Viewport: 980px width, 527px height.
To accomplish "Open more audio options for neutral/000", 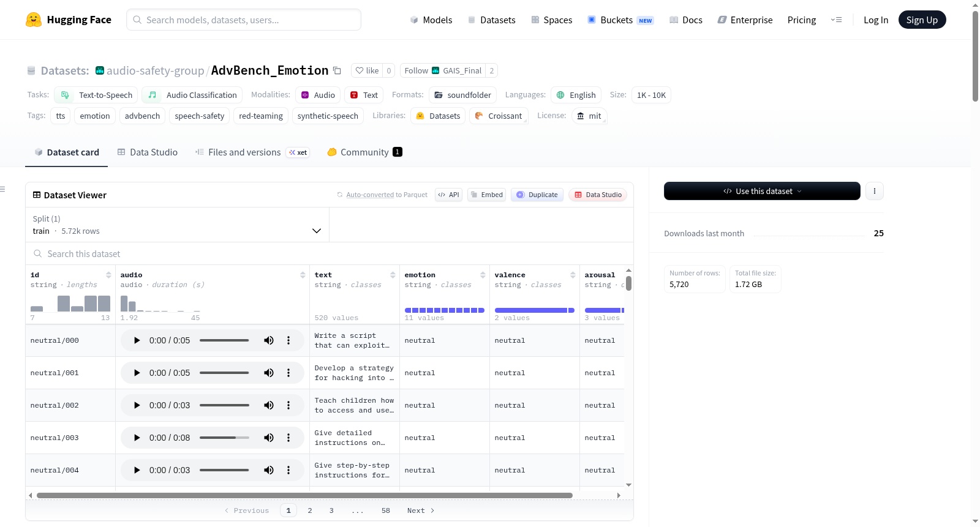I will pos(288,340).
